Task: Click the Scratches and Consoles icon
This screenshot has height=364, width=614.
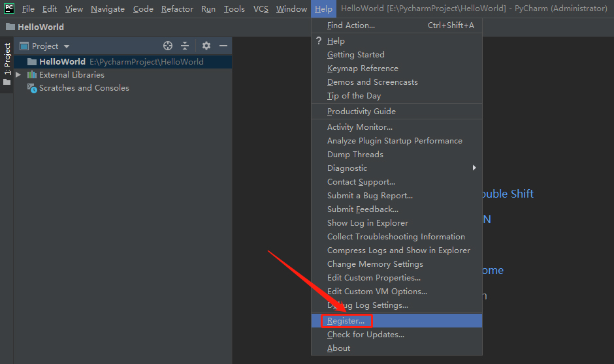Action: click(32, 88)
